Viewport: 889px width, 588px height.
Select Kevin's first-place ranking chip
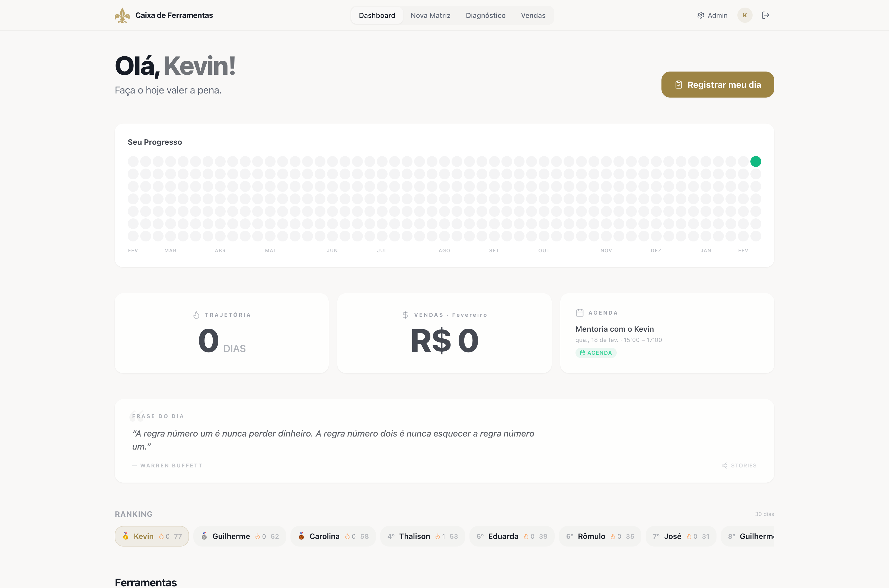point(152,536)
